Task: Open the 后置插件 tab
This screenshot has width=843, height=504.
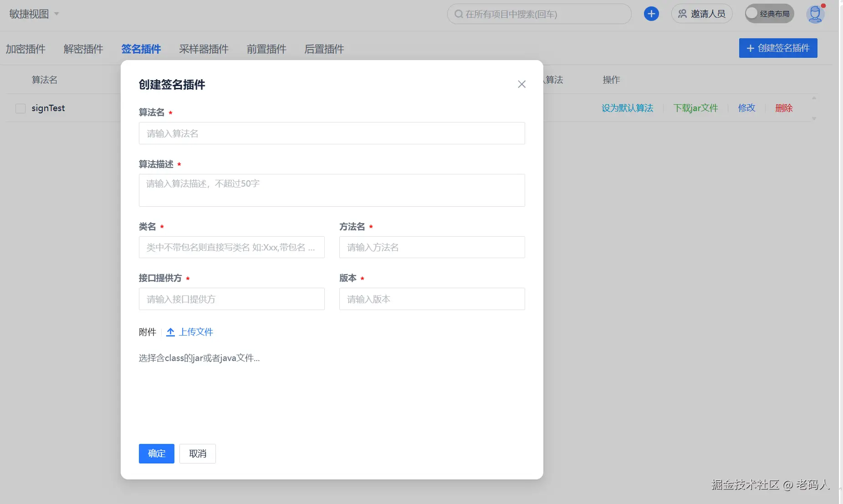Action: [x=324, y=49]
